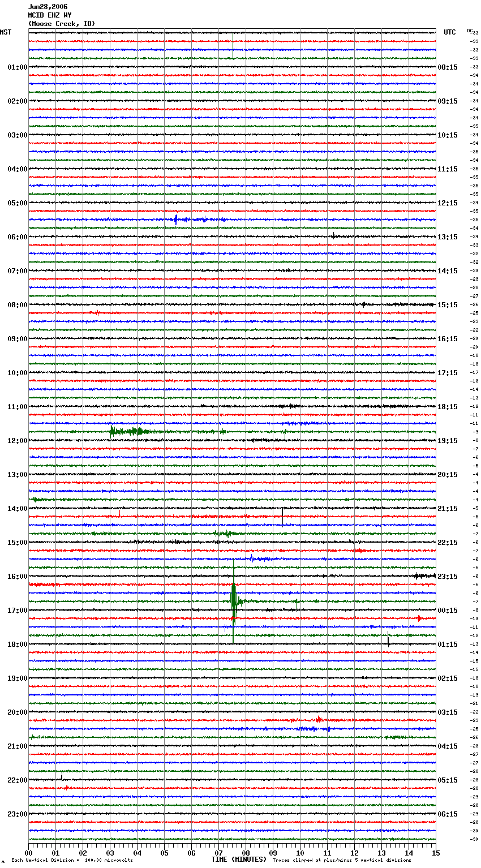Click the 14:15 UTC time label
The width and height of the screenshot is (481, 868).
tap(448, 271)
